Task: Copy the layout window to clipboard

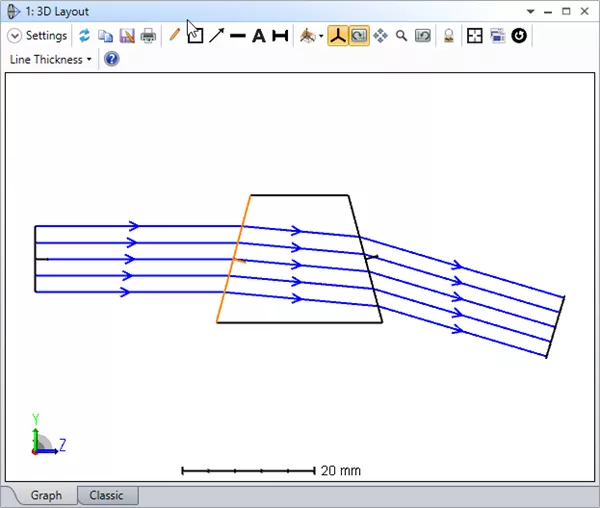Action: (x=105, y=36)
